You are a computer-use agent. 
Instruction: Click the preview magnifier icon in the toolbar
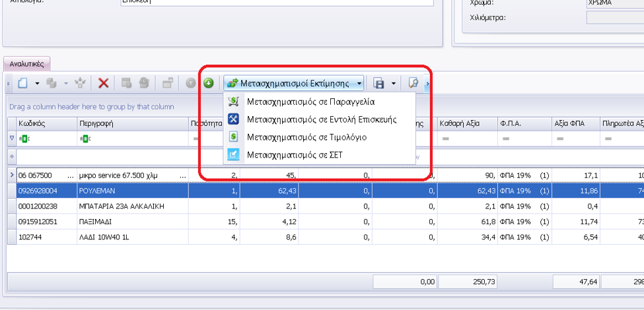[x=413, y=83]
